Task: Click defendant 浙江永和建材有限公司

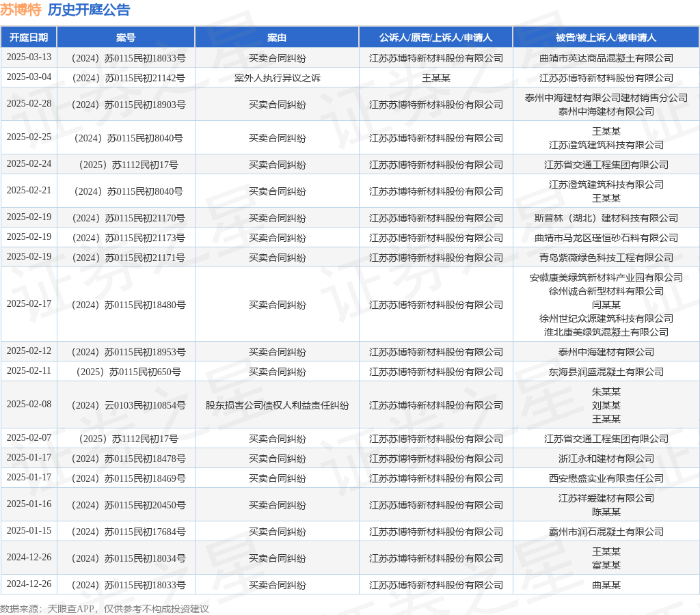Action: 606,459
